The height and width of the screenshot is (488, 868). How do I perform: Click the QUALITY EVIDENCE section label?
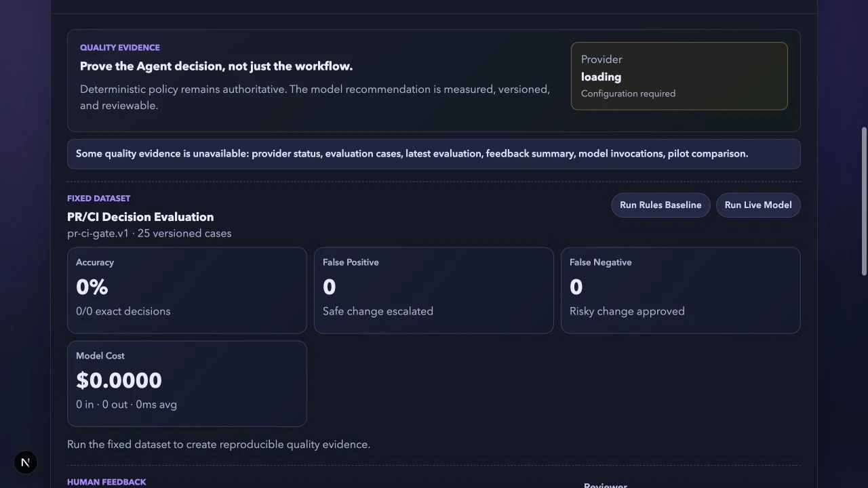120,47
